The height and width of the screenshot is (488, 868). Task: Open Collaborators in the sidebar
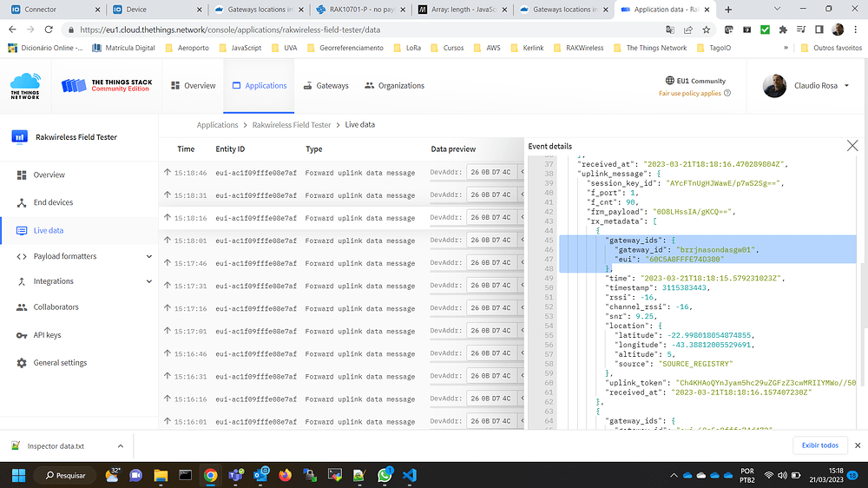(56, 307)
